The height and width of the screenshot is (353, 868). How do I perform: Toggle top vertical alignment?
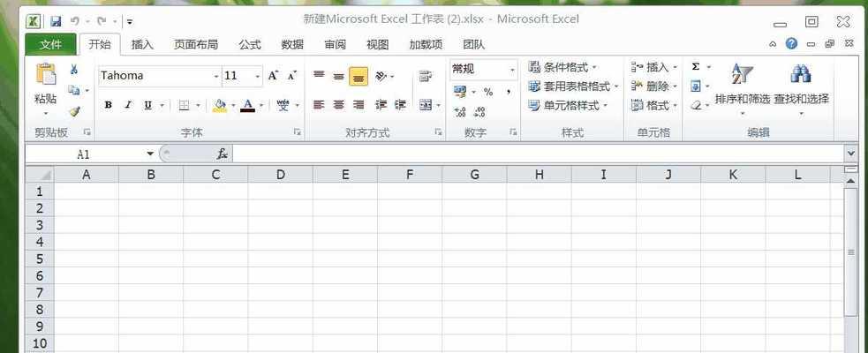coord(319,76)
